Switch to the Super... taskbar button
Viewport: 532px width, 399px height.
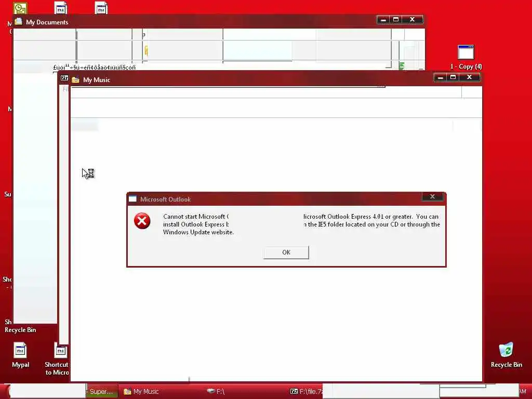[101, 392]
